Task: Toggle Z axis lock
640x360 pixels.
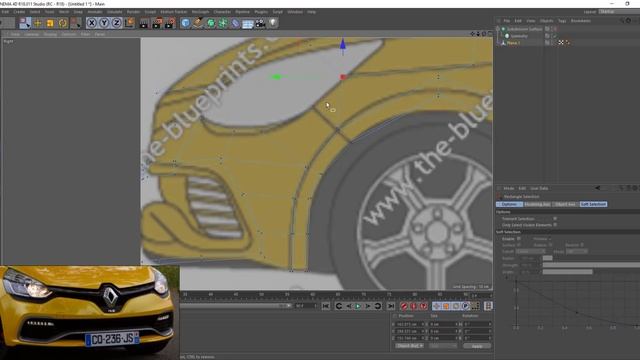Action: tap(117, 23)
